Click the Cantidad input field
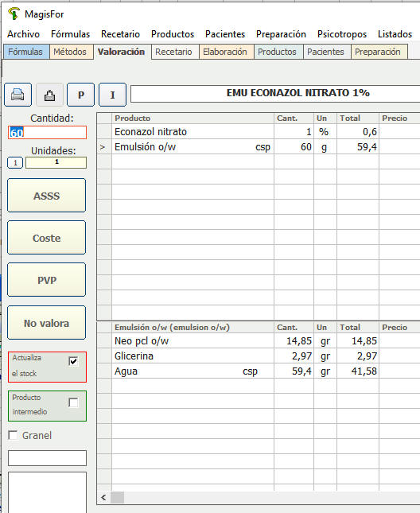420x513 pixels. [x=48, y=133]
